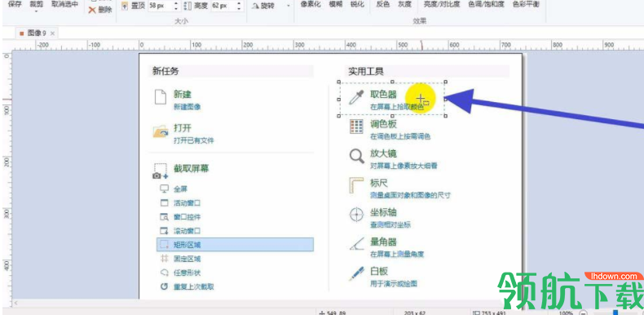644x315 pixels.
Task: Click the zoom slider handle in status bar
Action: [615, 313]
